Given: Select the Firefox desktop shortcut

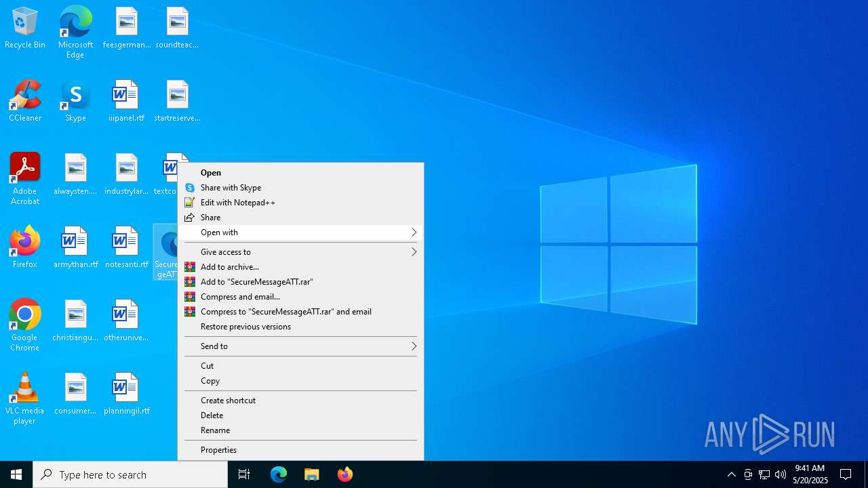Looking at the screenshot, I should (x=25, y=248).
